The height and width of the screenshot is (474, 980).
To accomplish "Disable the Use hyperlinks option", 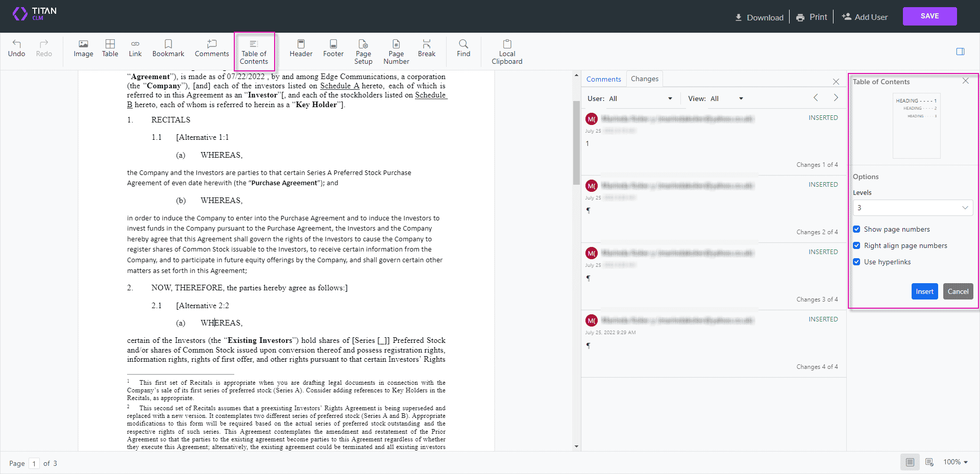I will pyautogui.click(x=856, y=262).
